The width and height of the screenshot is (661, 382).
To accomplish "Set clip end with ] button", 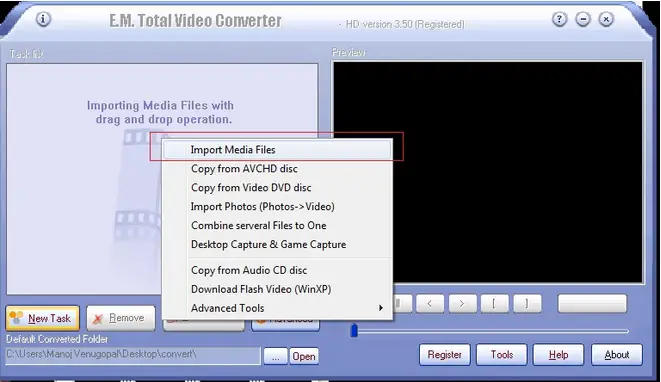I will click(x=527, y=304).
